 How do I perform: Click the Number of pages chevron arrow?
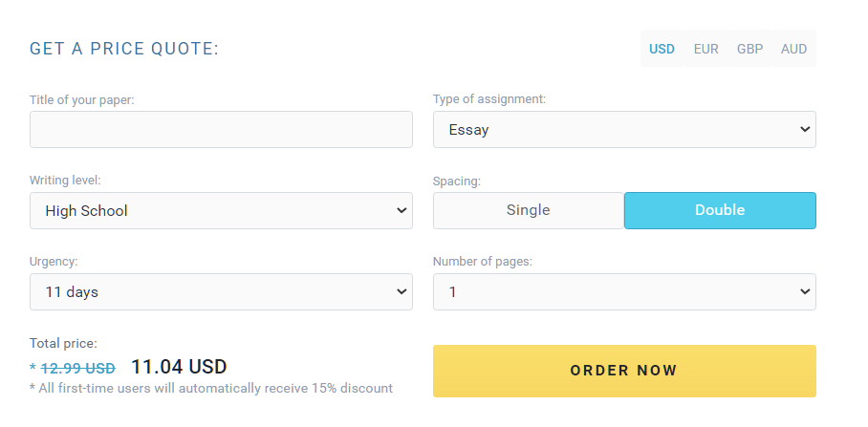tap(805, 291)
